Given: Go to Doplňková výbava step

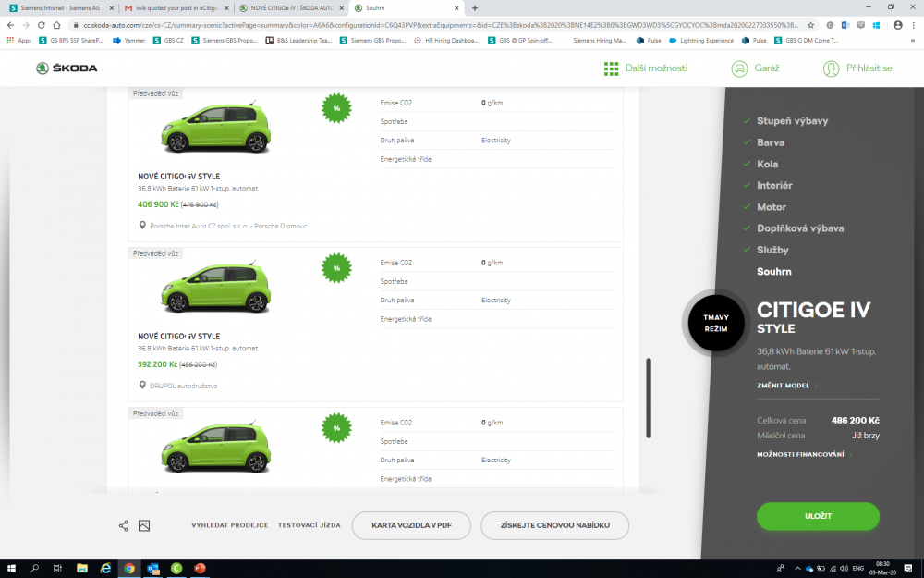Looking at the screenshot, I should [800, 228].
